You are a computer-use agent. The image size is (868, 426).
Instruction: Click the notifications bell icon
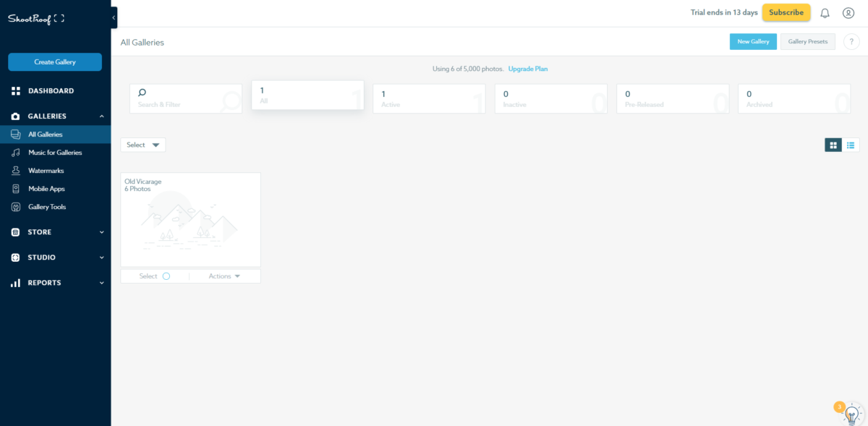pyautogui.click(x=825, y=13)
